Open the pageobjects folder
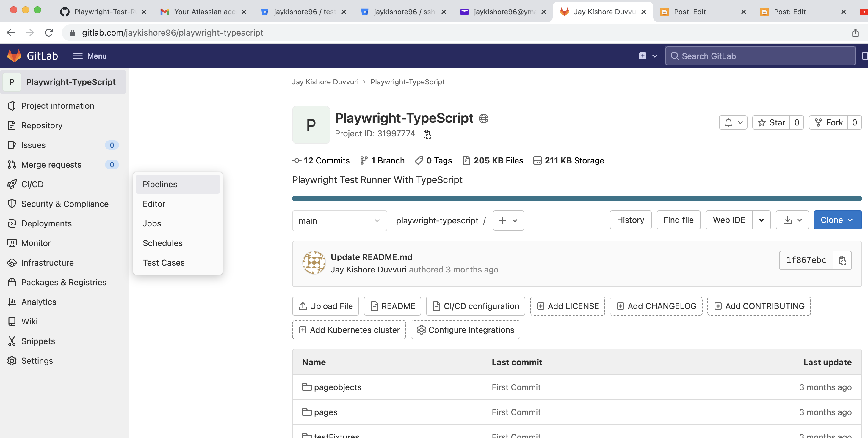The width and height of the screenshot is (868, 438). click(x=337, y=387)
